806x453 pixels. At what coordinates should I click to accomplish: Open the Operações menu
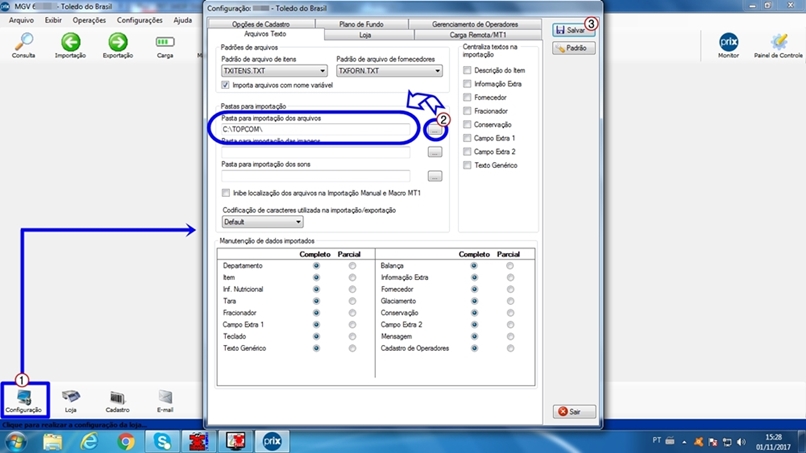[x=89, y=20]
